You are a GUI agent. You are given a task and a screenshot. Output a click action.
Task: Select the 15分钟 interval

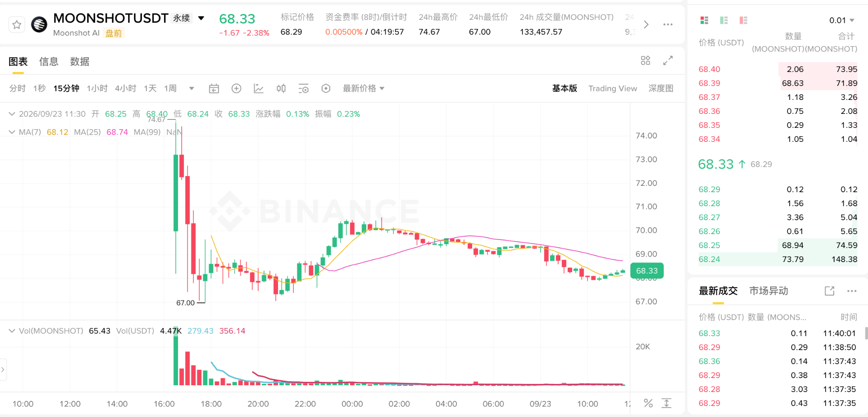coord(66,88)
